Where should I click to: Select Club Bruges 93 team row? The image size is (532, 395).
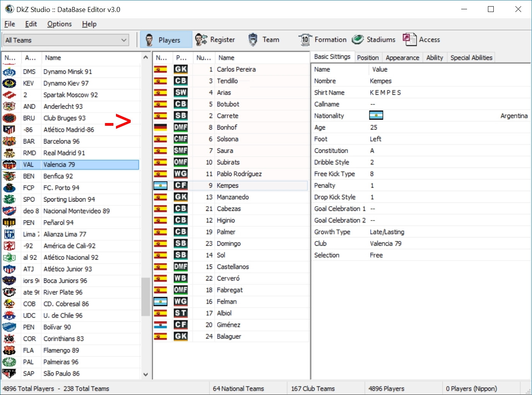pyautogui.click(x=70, y=118)
